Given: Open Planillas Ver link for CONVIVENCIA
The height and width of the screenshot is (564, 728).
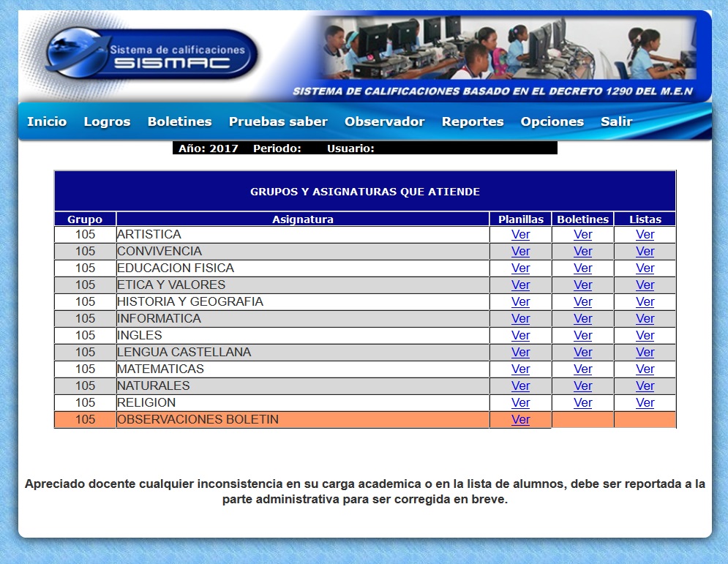Looking at the screenshot, I should pyautogui.click(x=520, y=251).
